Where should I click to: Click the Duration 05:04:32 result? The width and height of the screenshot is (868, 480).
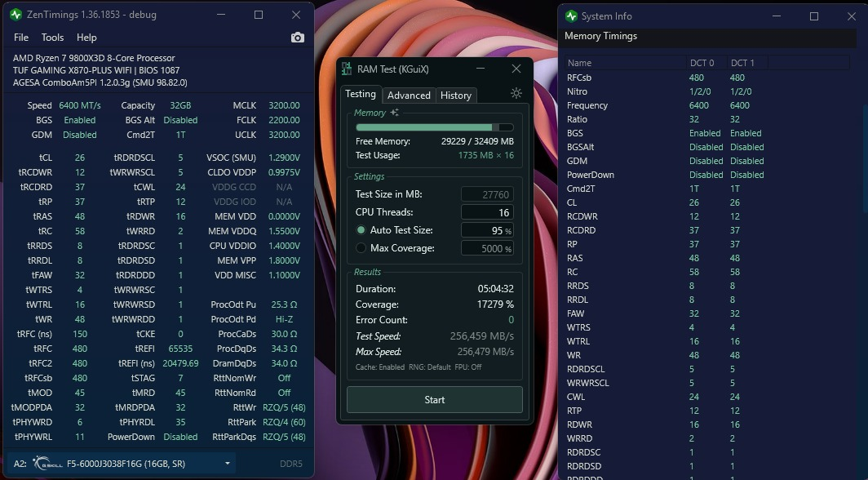tap(495, 289)
